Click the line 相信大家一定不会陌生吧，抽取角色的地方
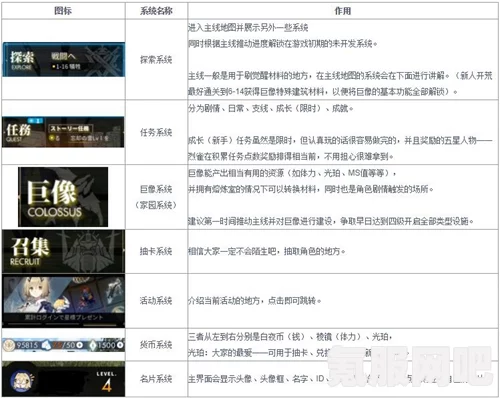 tap(267, 251)
